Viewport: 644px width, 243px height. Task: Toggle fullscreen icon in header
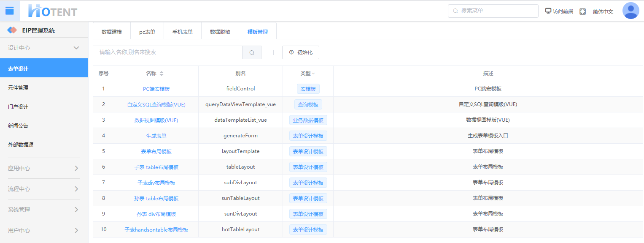point(582,11)
